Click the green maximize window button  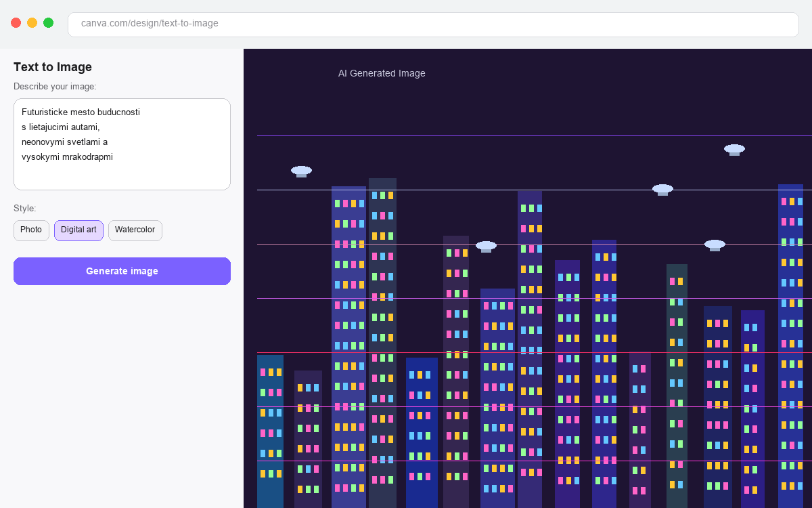48,23
